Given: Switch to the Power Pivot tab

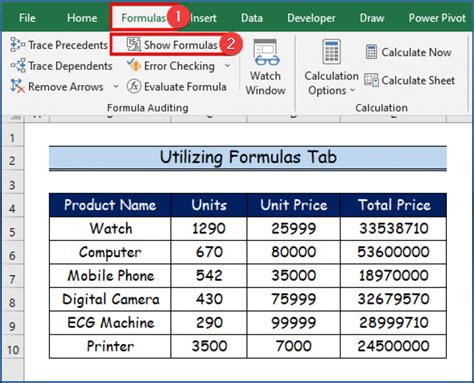Looking at the screenshot, I should pos(437,18).
